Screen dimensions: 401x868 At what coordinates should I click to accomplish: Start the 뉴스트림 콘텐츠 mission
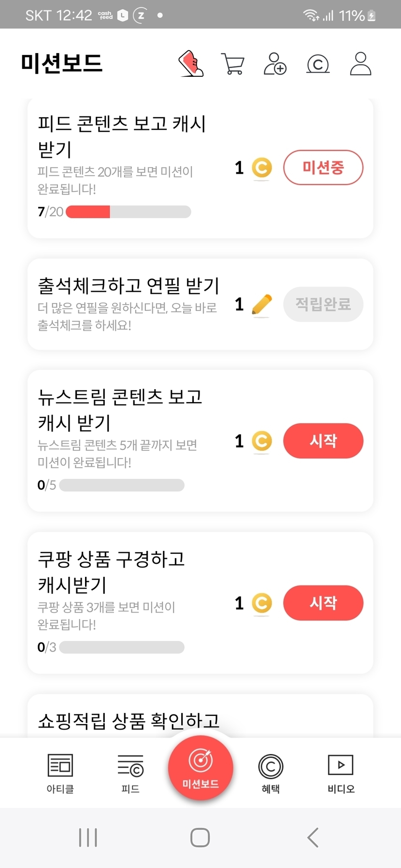tap(323, 441)
